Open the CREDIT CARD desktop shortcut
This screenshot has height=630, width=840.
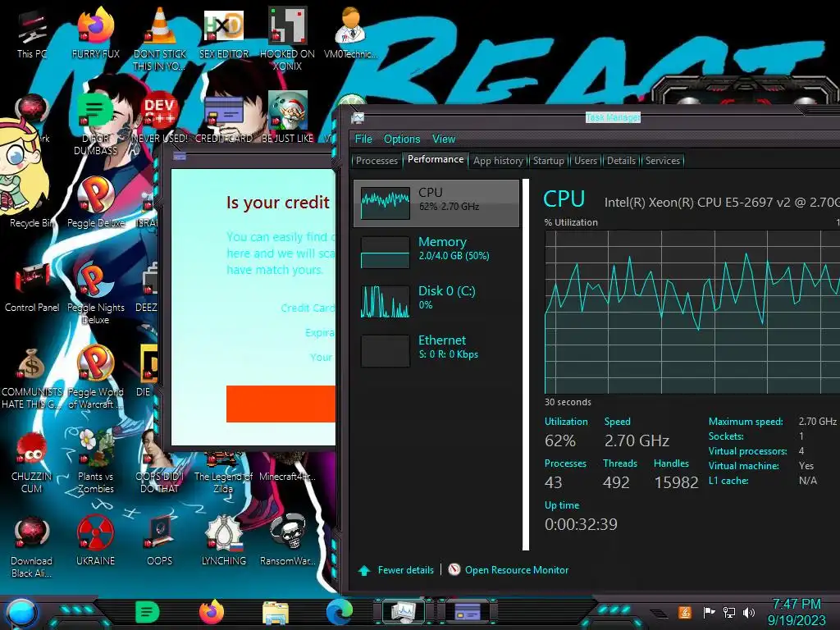coord(224,118)
